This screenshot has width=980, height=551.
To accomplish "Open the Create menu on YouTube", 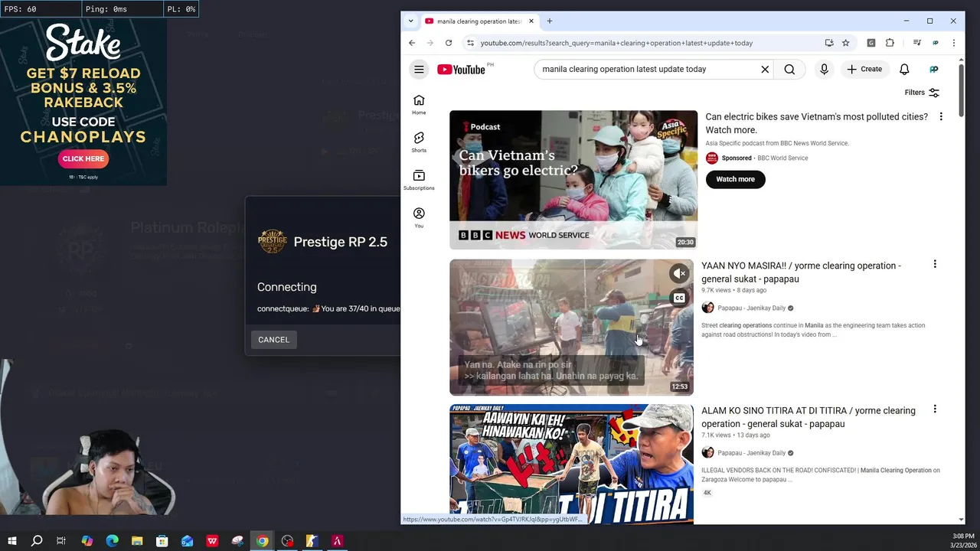I will pos(864,69).
